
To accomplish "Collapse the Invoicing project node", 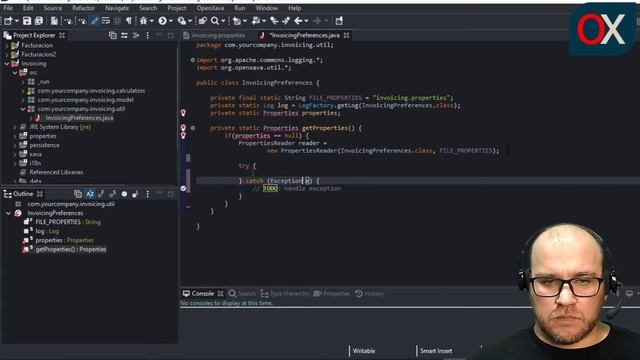I will 7,64.
